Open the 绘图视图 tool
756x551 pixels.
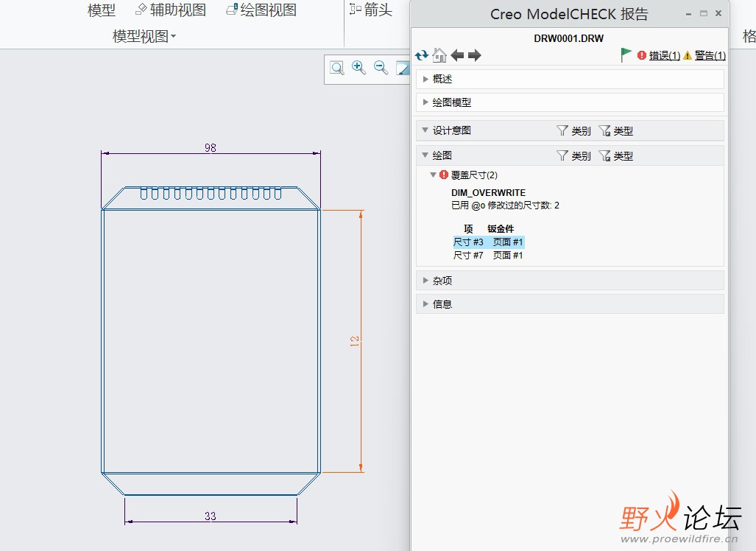coord(262,9)
